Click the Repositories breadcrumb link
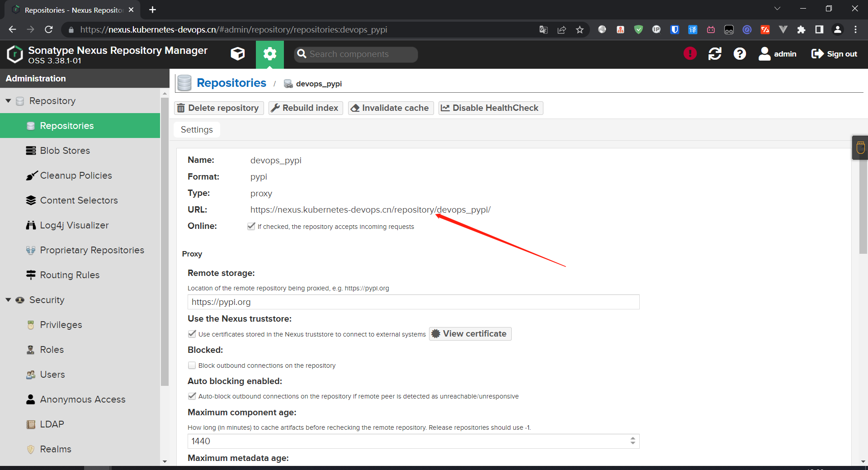This screenshot has height=470, width=868. [x=231, y=83]
